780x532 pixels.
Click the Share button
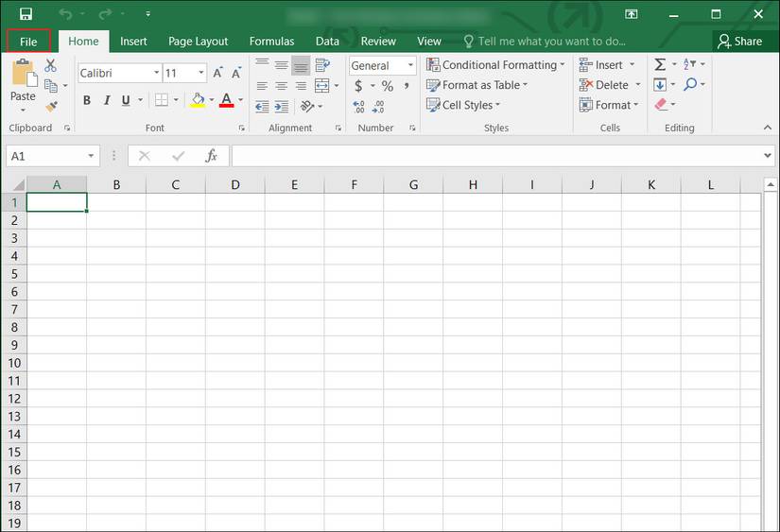[739, 42]
